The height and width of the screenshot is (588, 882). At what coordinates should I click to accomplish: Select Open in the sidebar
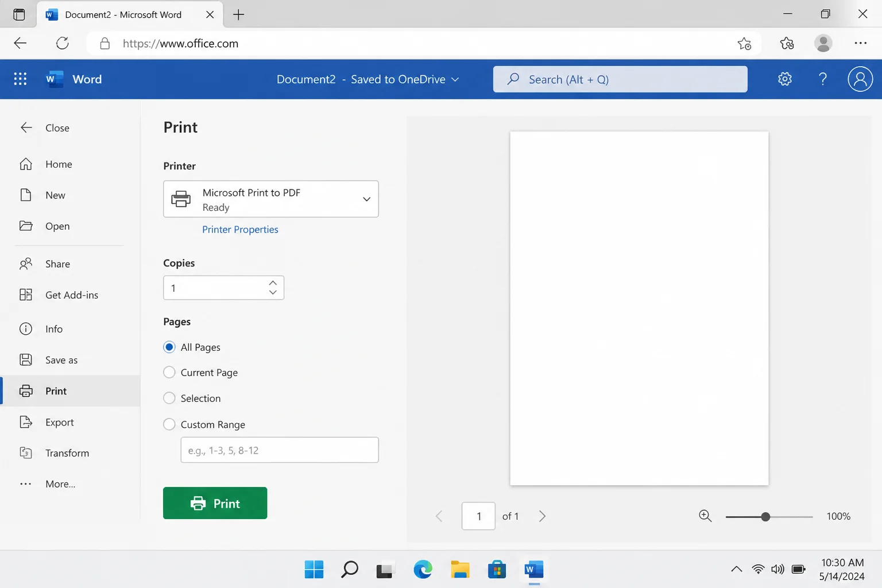click(x=70, y=226)
